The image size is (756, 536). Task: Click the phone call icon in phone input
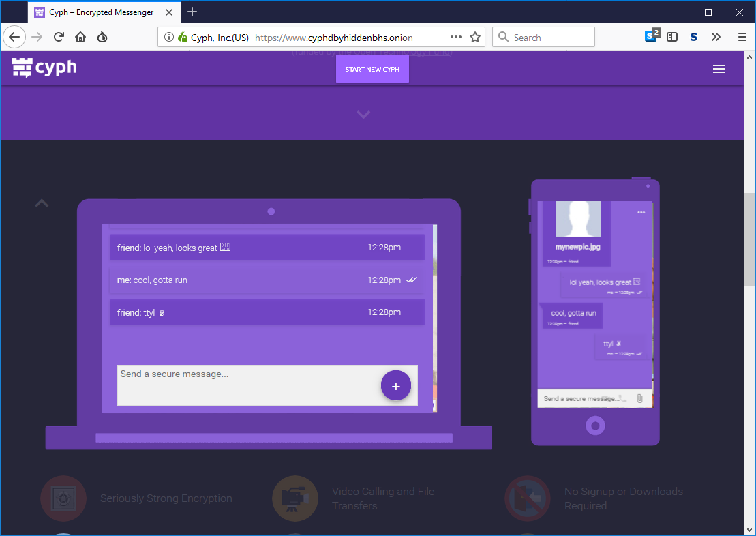coord(623,398)
